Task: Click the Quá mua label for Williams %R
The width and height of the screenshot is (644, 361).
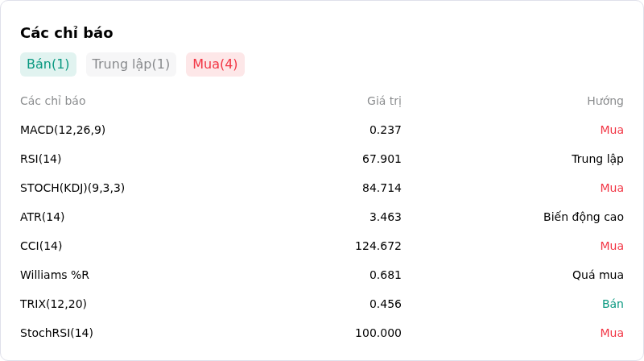Action: 598,275
